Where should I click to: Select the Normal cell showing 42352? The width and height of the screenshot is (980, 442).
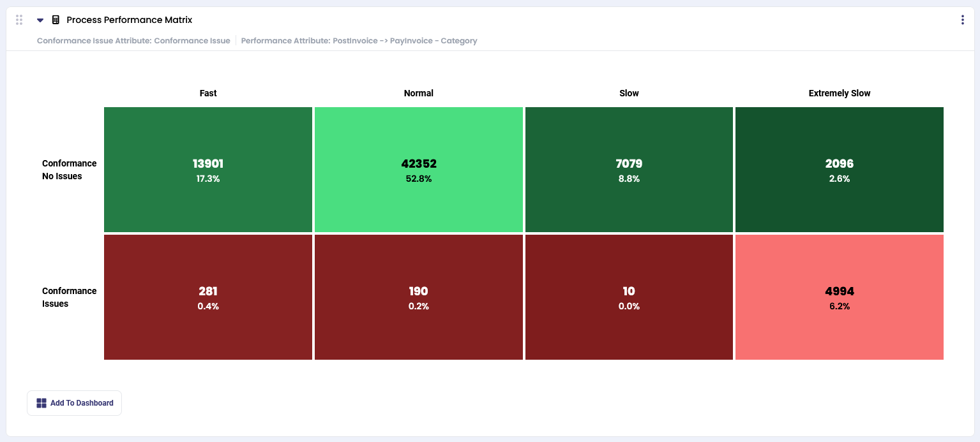point(419,170)
